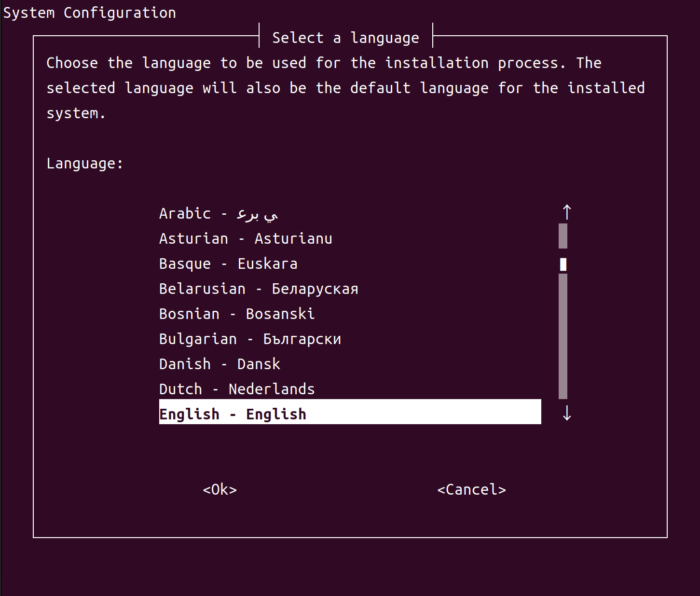Choose Danish - Dansk option
This screenshot has width=700, height=596.
220,363
